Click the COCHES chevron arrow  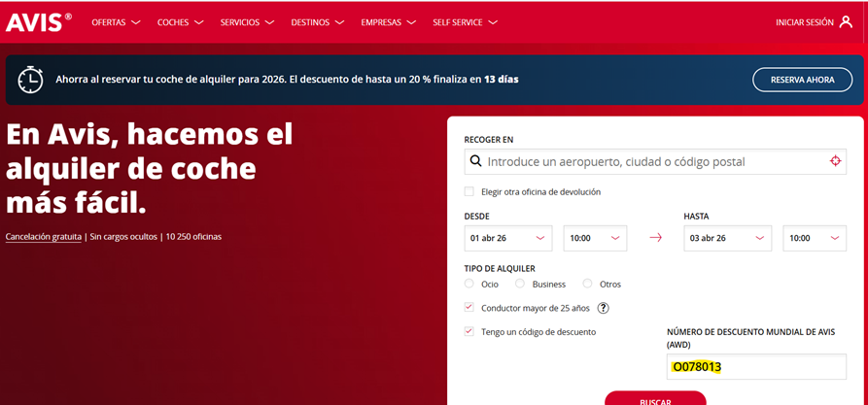point(198,22)
